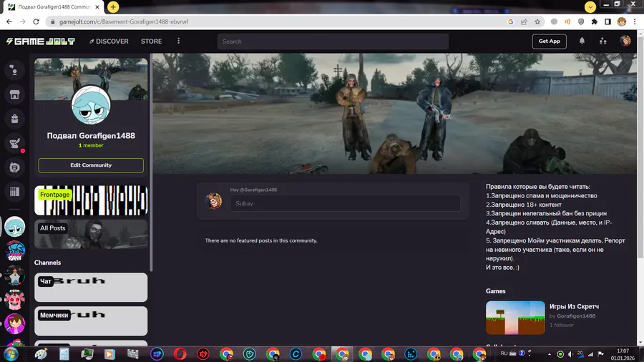Click the address bar URL
Image resolution: width=644 pixels, height=362 pixels.
click(124, 21)
